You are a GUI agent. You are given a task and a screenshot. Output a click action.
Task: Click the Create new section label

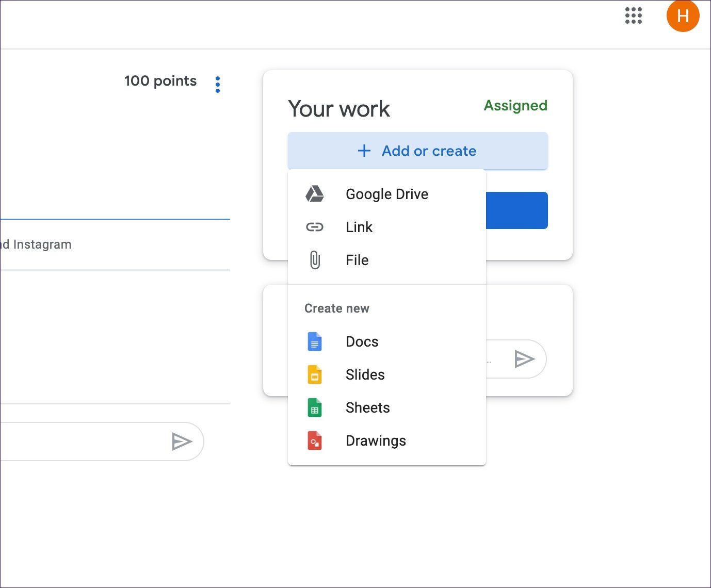pos(337,308)
